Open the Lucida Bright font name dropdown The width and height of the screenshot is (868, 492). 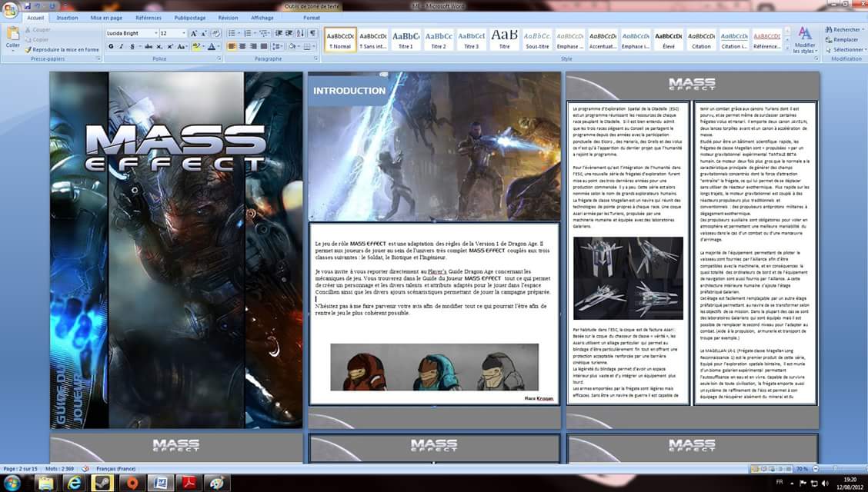[x=156, y=33]
